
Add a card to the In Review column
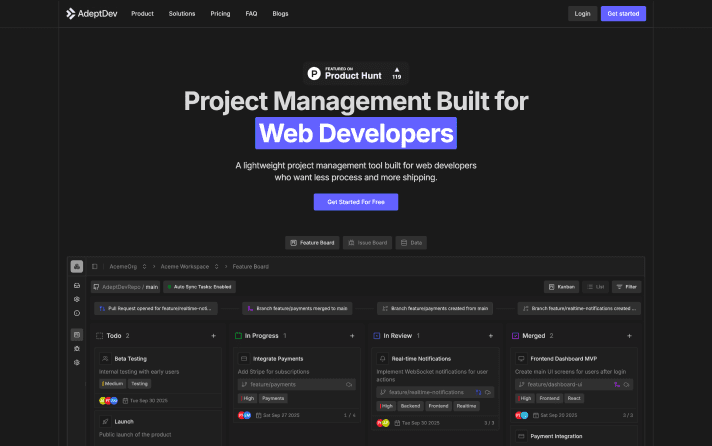491,336
